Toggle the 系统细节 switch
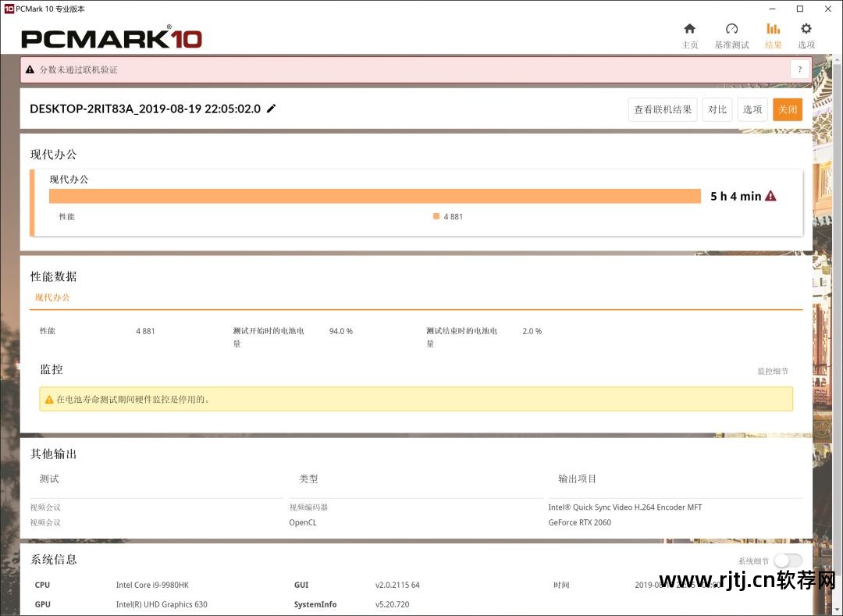This screenshot has width=843, height=616. click(788, 561)
